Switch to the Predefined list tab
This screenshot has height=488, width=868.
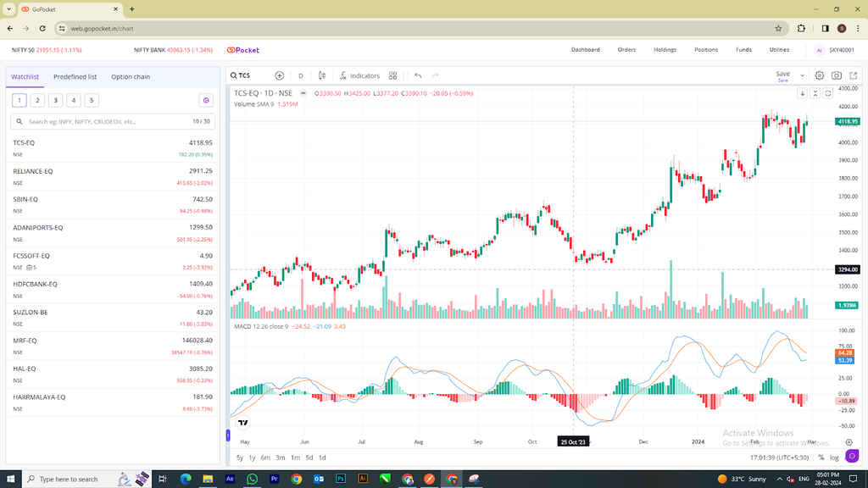coord(75,77)
